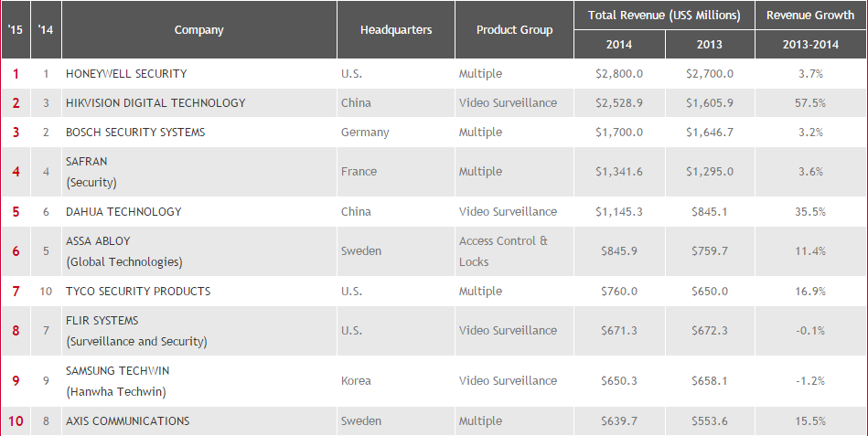Click the '15 rank column header
The height and width of the screenshot is (436, 868).
click(x=16, y=30)
